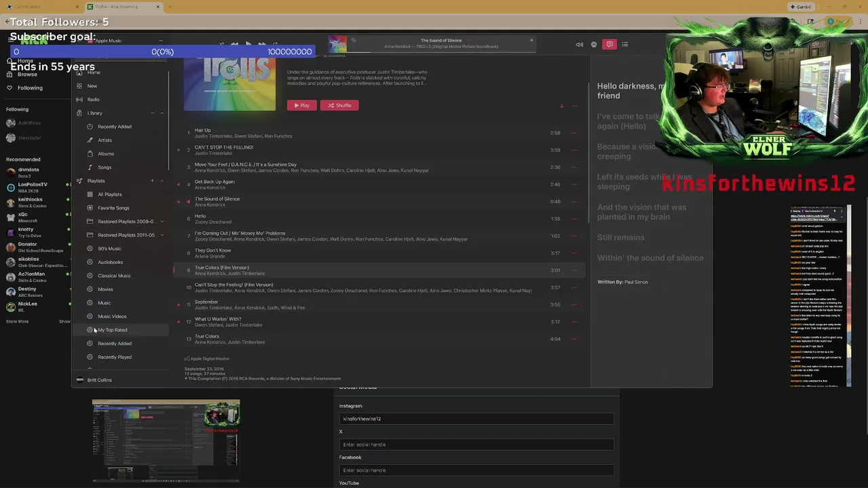Shuffle the Trolls album
This screenshot has width=868, height=488.
click(339, 105)
